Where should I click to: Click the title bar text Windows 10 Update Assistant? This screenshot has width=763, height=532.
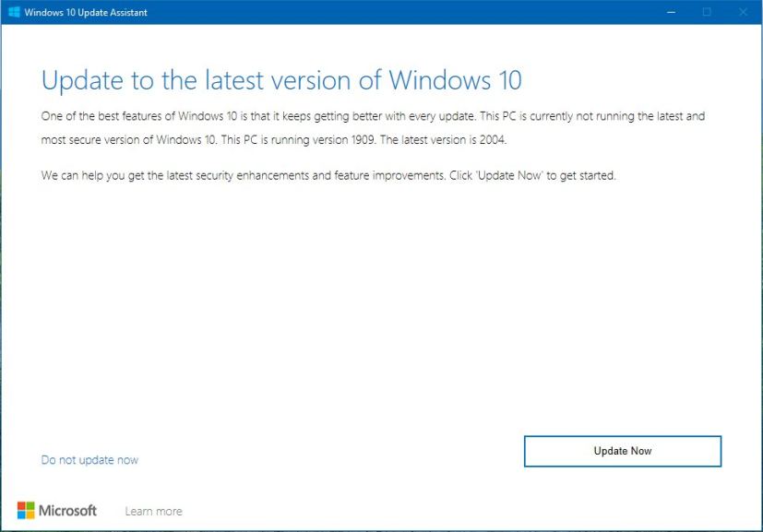[86, 12]
